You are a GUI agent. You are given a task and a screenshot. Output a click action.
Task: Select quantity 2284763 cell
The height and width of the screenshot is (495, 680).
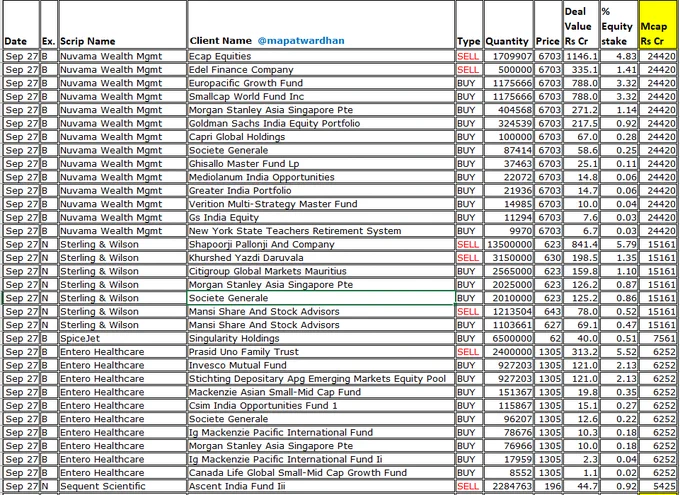508,486
